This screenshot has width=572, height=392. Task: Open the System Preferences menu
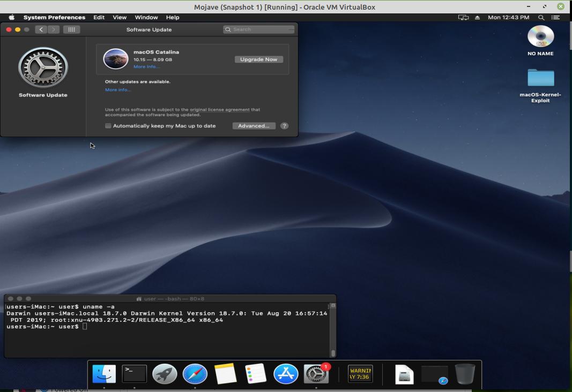(x=54, y=17)
